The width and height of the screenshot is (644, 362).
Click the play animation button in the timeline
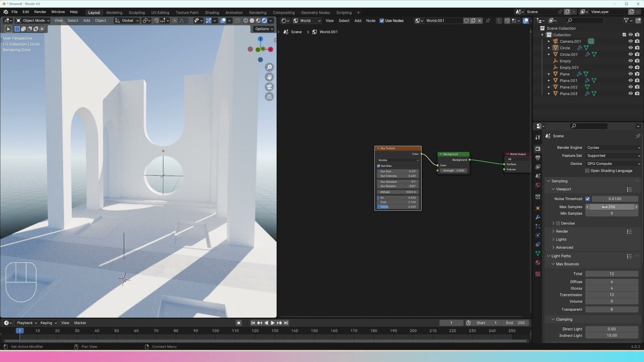(x=273, y=323)
